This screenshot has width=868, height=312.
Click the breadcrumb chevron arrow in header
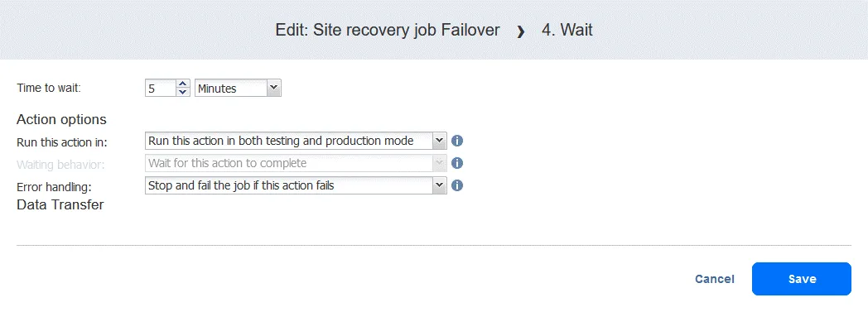point(520,31)
